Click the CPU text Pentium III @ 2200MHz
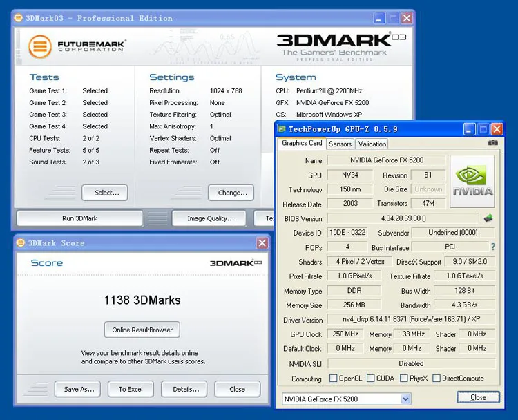 coord(329,91)
